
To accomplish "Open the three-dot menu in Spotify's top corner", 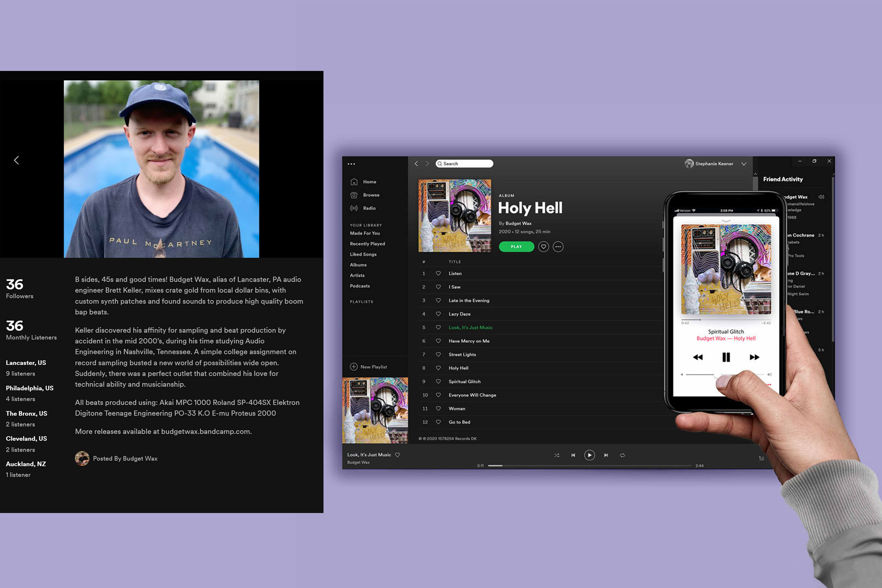I will click(351, 164).
